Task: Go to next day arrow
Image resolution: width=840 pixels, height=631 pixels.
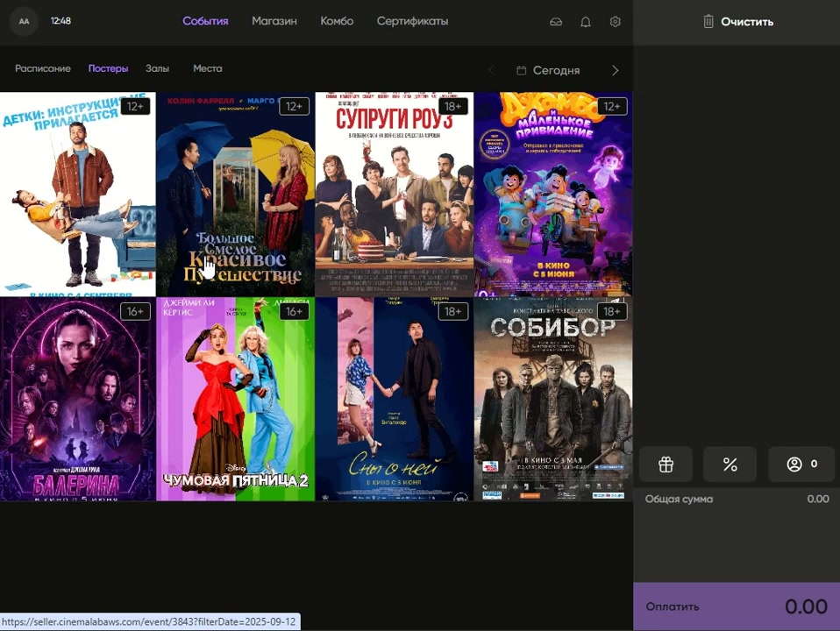Action: coord(615,70)
